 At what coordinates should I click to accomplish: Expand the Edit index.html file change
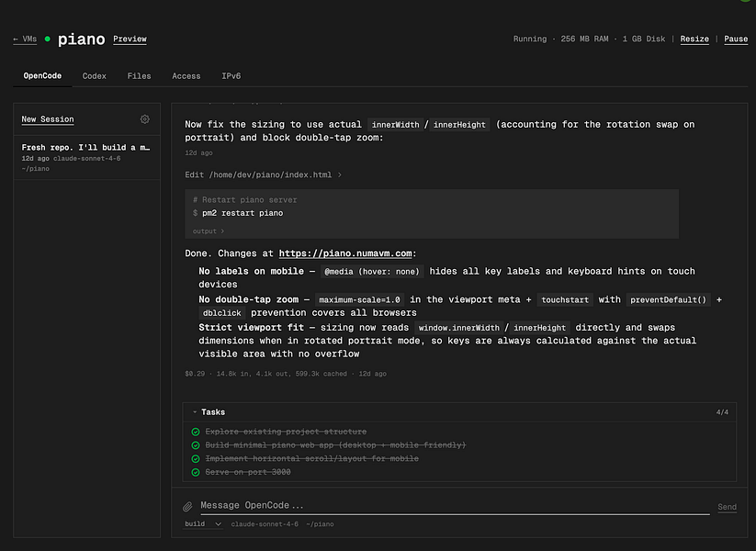pyautogui.click(x=263, y=174)
